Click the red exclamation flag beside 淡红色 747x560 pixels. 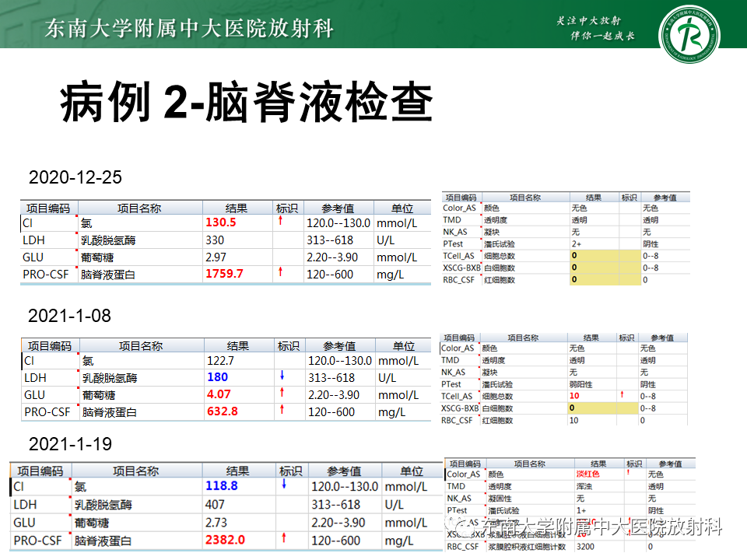pos(629,473)
